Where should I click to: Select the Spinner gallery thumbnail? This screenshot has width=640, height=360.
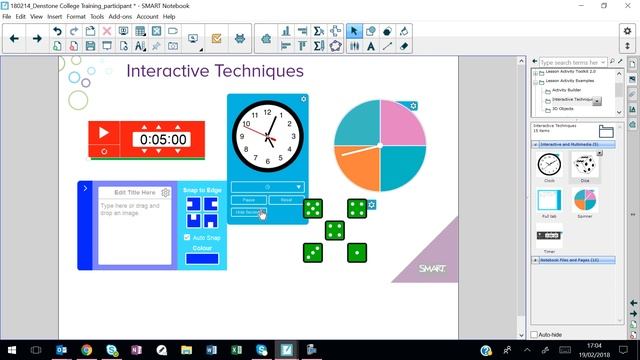pos(585,201)
